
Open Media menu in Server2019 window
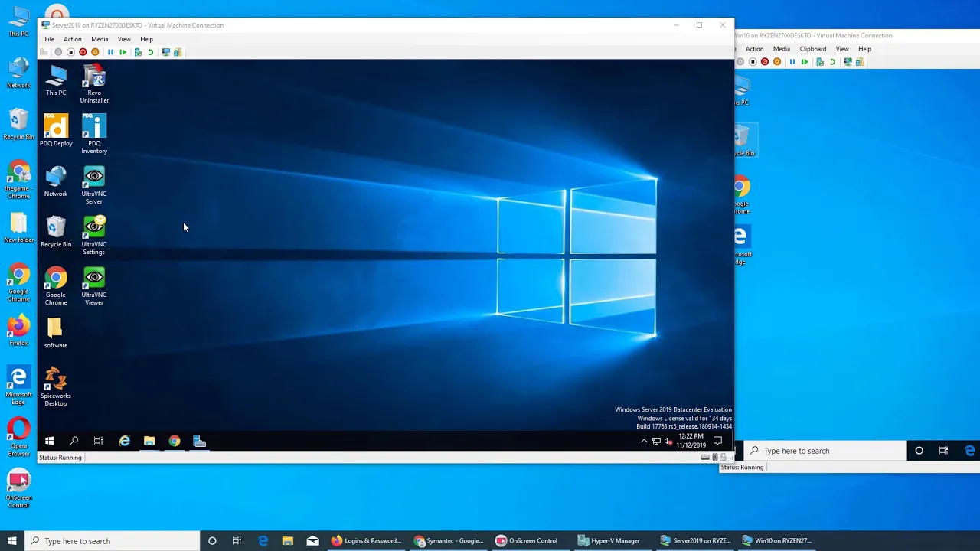(100, 39)
